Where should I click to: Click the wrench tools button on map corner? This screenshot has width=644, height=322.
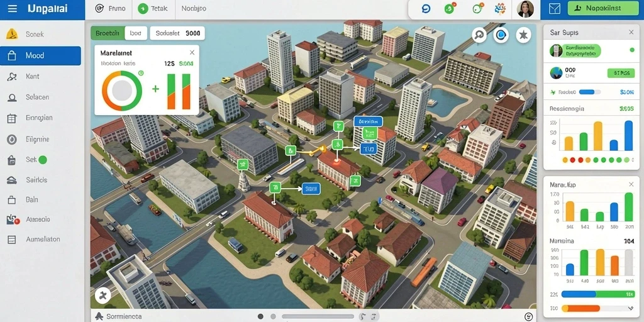point(103,294)
